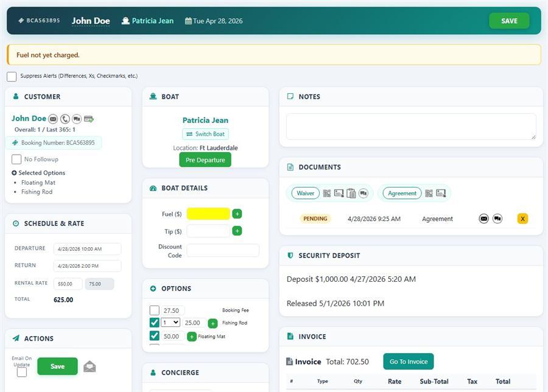Image resolution: width=548 pixels, height=392 pixels.
Task: Check the No Followup box
Action: point(16,159)
